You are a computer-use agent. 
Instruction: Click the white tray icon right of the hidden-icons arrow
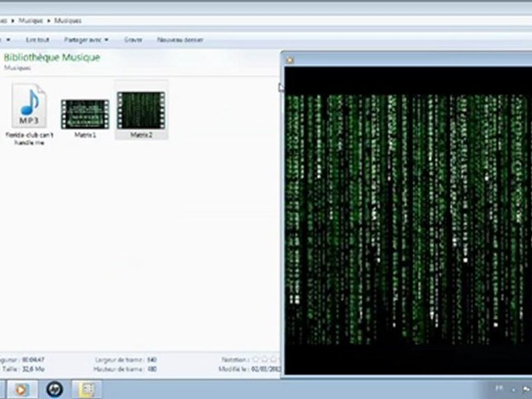(x=526, y=390)
